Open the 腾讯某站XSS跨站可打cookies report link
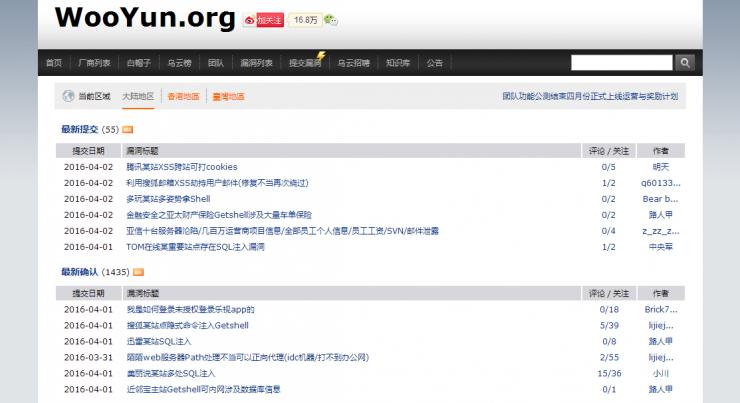 coord(181,167)
